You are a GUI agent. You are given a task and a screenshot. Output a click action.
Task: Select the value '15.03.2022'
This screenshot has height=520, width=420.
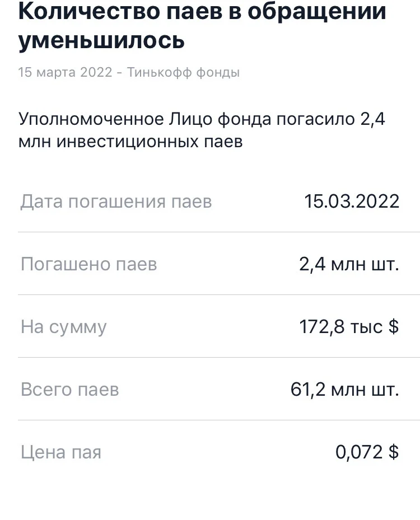tap(352, 202)
